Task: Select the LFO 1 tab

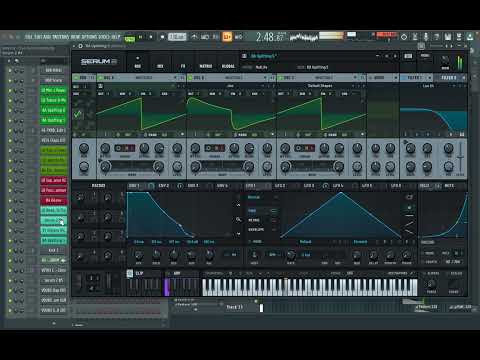Action: (251, 186)
